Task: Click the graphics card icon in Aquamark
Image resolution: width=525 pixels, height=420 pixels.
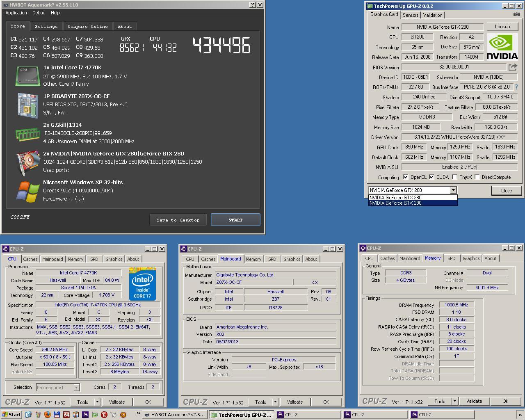Action: point(28,162)
